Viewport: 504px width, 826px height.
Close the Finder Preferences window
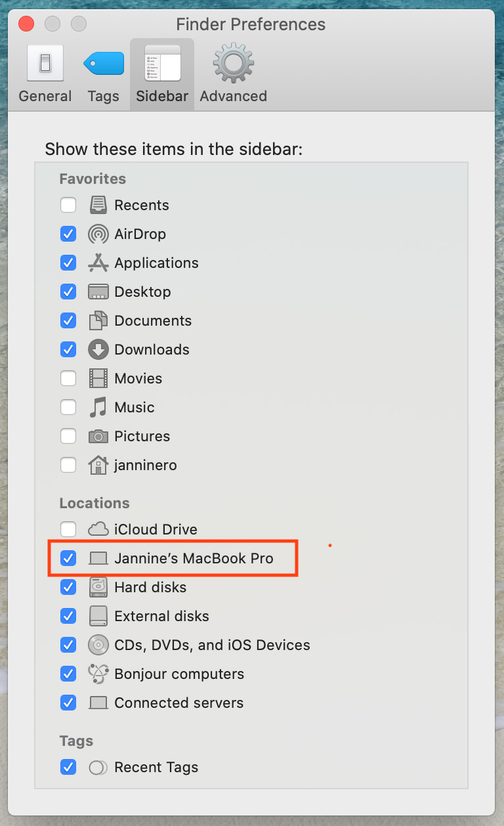pos(26,24)
